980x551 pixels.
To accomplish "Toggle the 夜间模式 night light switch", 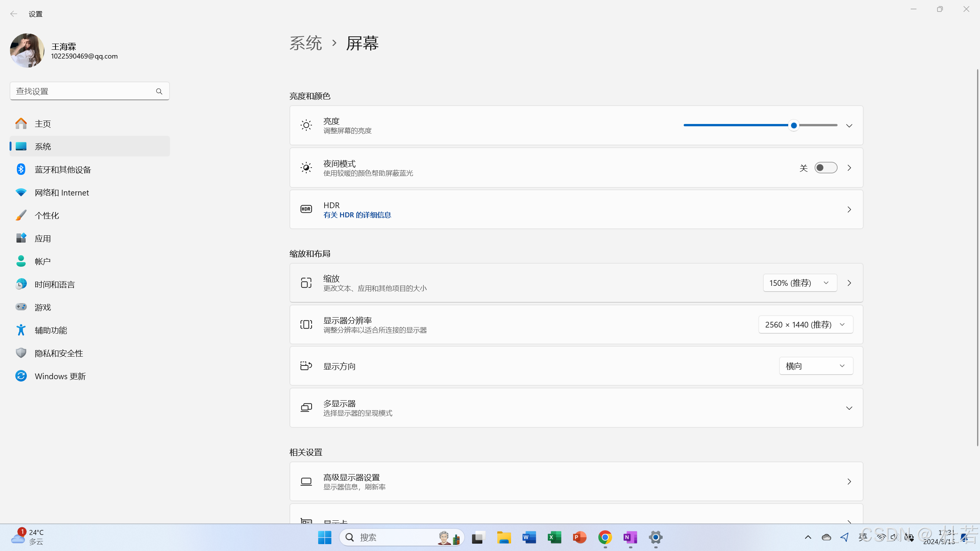I will [x=826, y=168].
